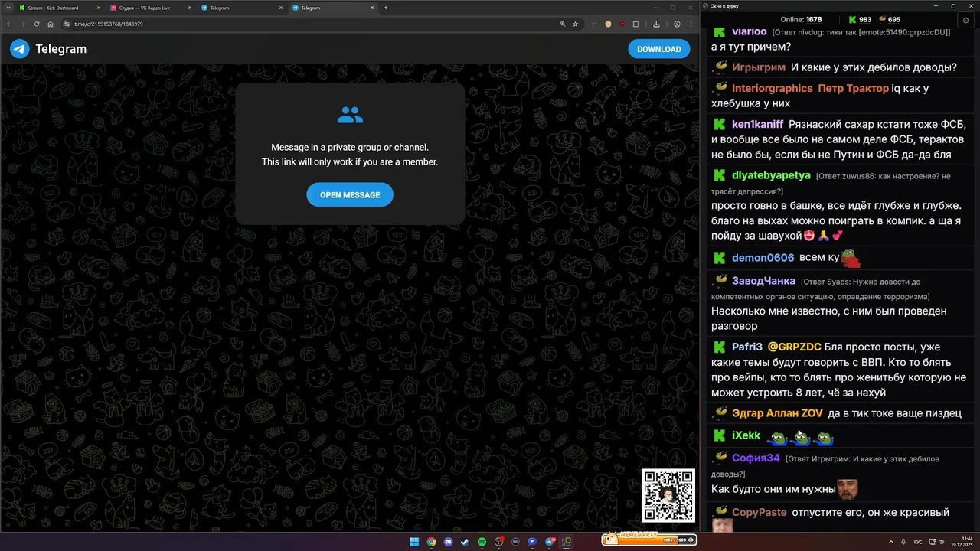
Task: Click the QR code image
Action: pyautogui.click(x=668, y=495)
